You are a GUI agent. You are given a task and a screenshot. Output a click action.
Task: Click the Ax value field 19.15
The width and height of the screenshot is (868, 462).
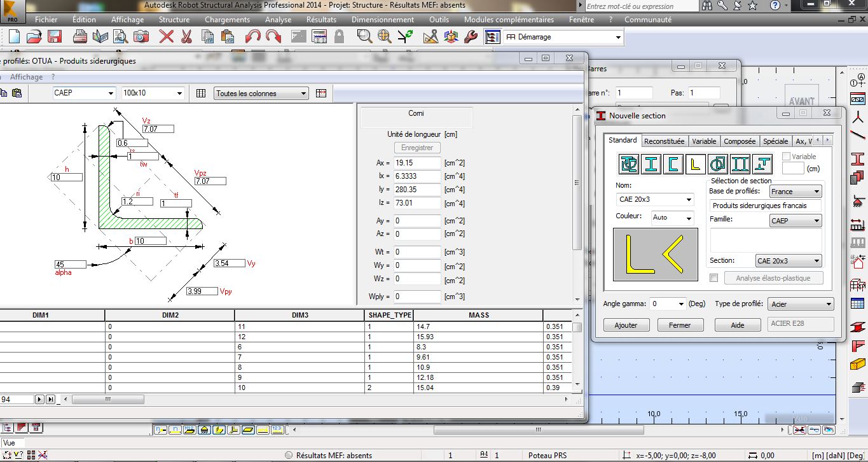coord(417,163)
